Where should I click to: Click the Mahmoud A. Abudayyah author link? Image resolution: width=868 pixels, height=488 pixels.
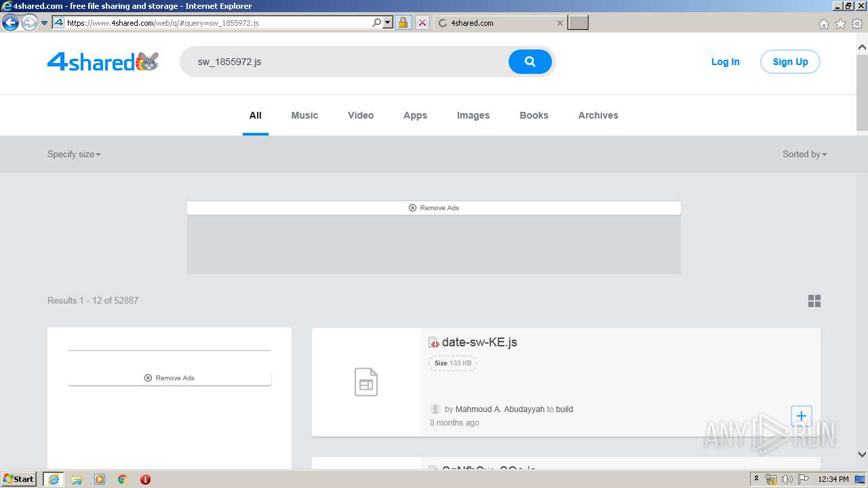click(x=500, y=409)
